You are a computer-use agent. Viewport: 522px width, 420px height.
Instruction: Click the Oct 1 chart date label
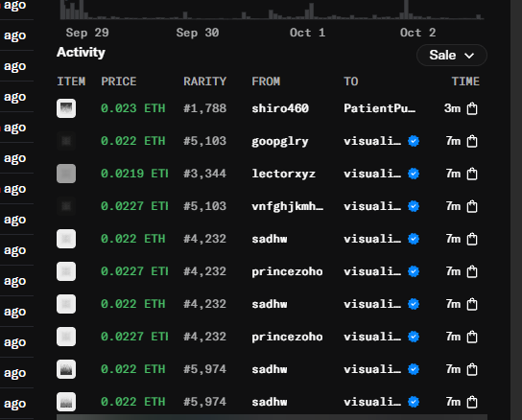pos(307,33)
